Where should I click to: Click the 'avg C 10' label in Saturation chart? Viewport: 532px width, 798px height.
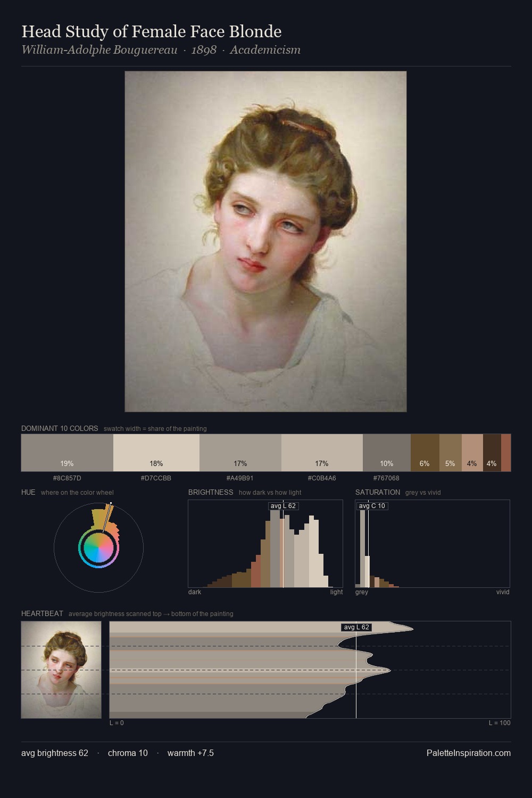point(372,506)
